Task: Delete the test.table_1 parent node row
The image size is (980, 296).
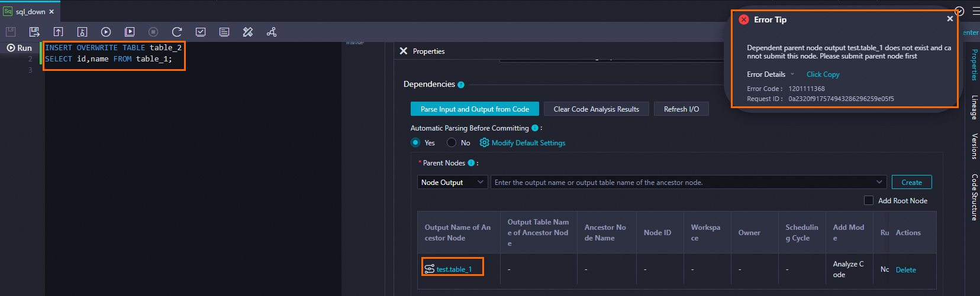Action: (905, 269)
